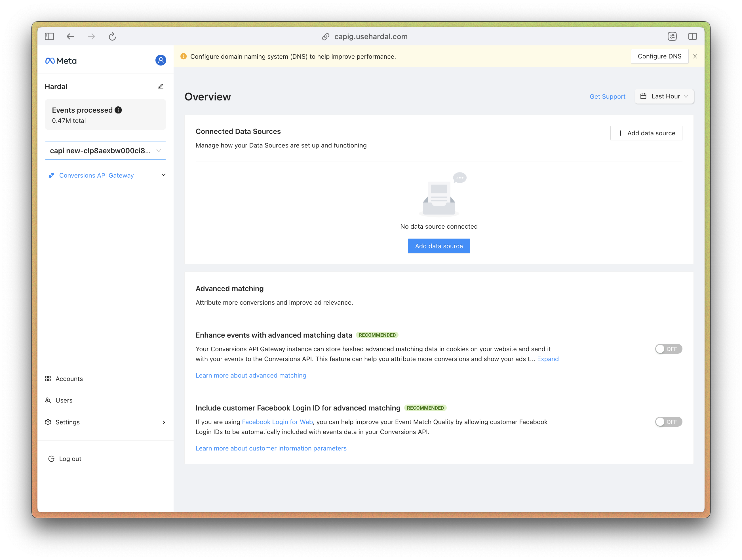Click the blue Add data source button
The width and height of the screenshot is (742, 560).
point(439,246)
